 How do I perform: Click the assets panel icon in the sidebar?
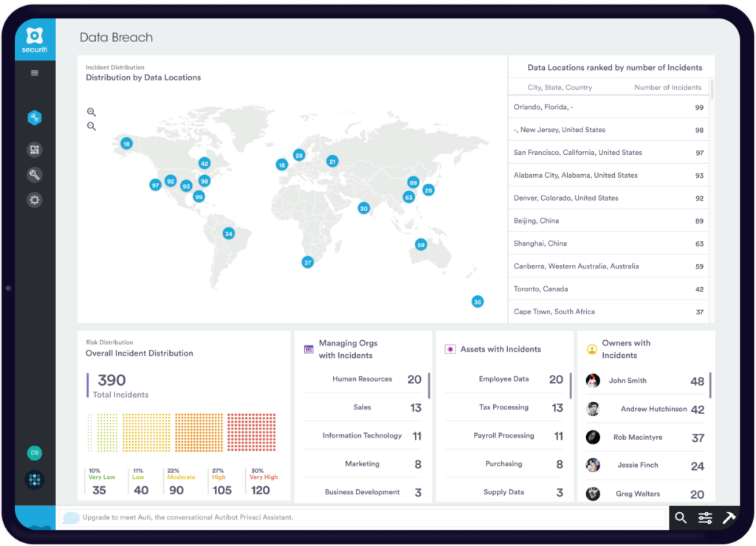tap(35, 150)
